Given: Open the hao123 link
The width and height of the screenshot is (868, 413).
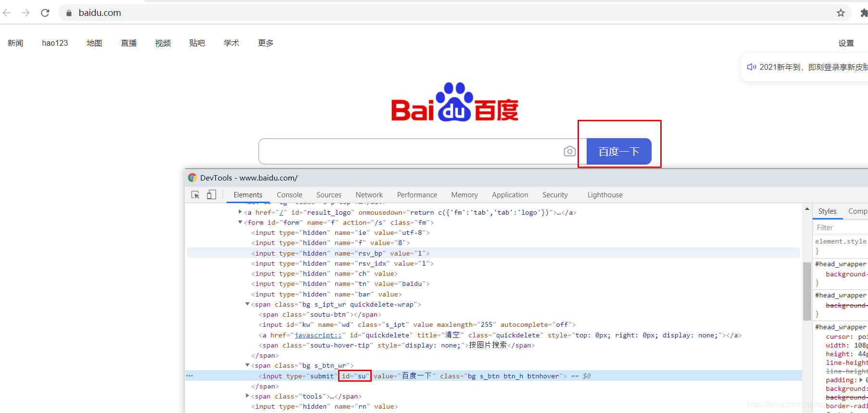Looking at the screenshot, I should click(x=55, y=43).
